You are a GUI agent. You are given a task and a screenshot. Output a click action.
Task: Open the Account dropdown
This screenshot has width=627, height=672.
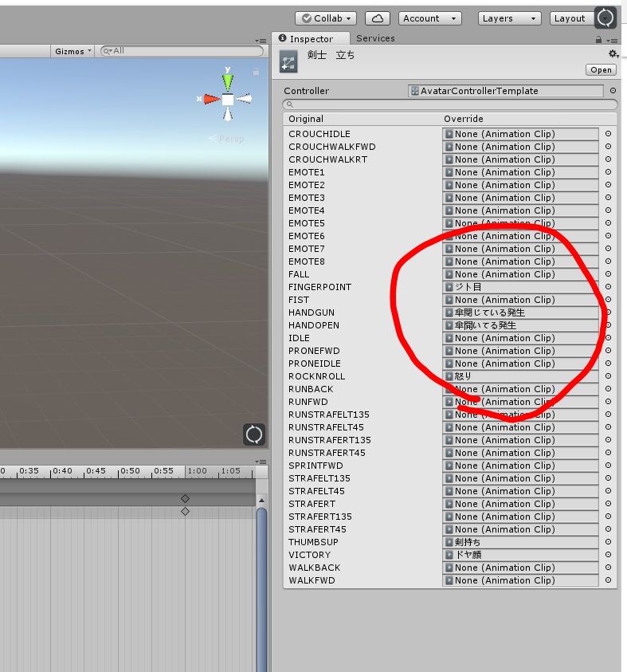(x=430, y=18)
